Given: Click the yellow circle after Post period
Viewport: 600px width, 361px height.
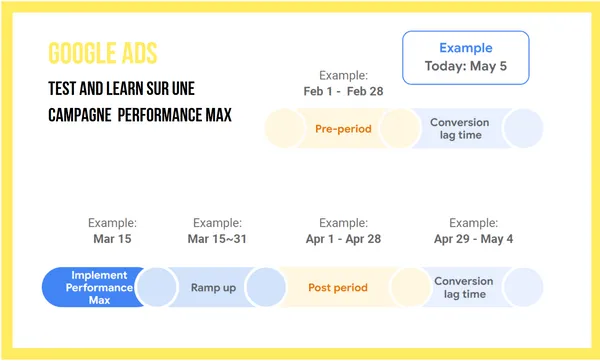Looking at the screenshot, I should click(x=411, y=287).
